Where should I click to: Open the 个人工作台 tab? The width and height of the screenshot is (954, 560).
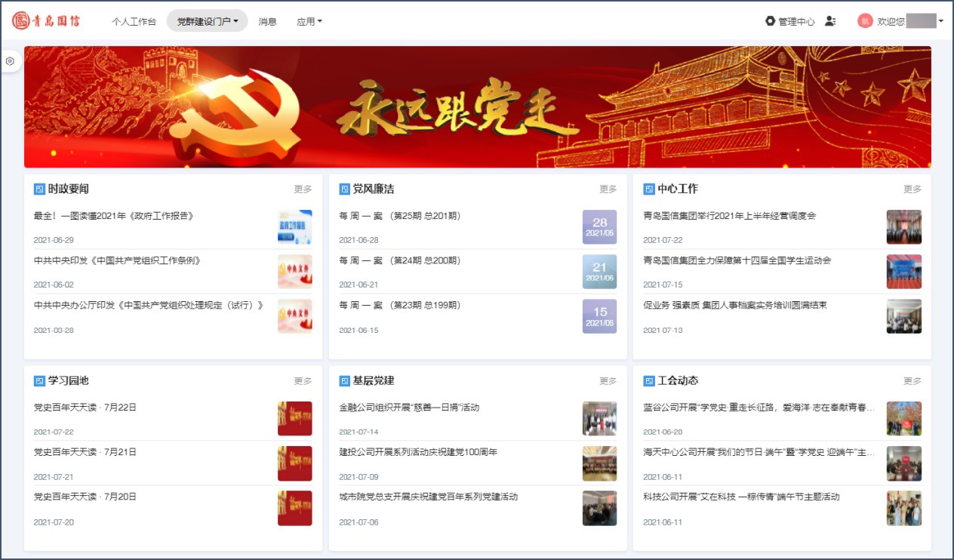[x=134, y=22]
